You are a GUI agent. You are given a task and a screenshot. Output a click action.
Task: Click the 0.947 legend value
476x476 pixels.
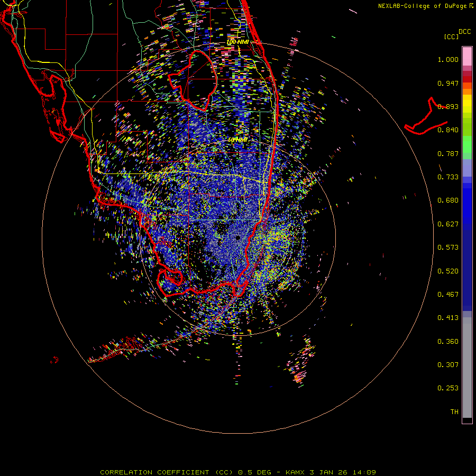[x=448, y=83]
